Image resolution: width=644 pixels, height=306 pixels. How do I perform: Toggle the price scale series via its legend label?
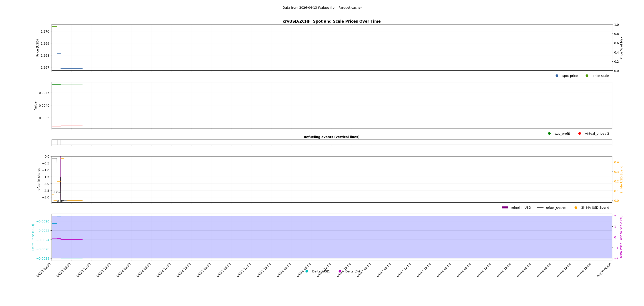(601, 76)
